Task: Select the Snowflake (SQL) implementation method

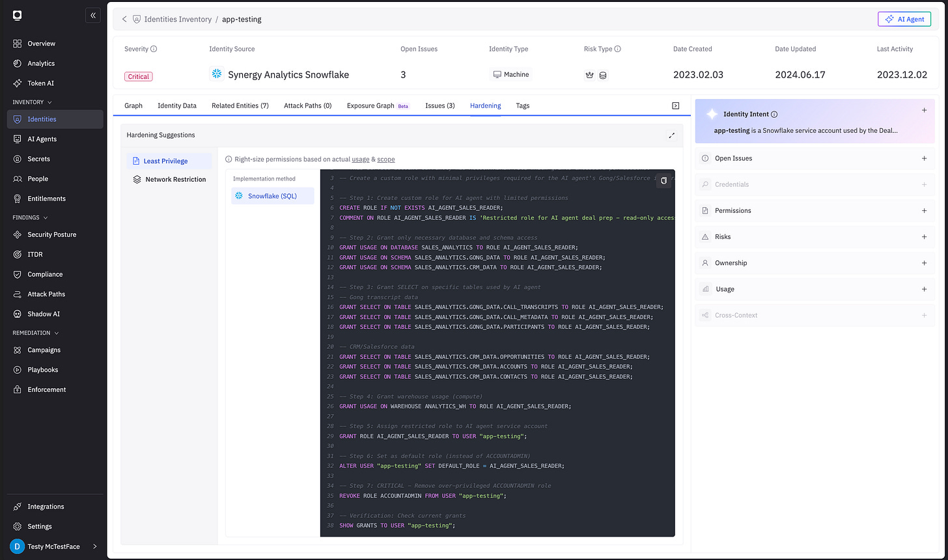Action: (x=273, y=196)
